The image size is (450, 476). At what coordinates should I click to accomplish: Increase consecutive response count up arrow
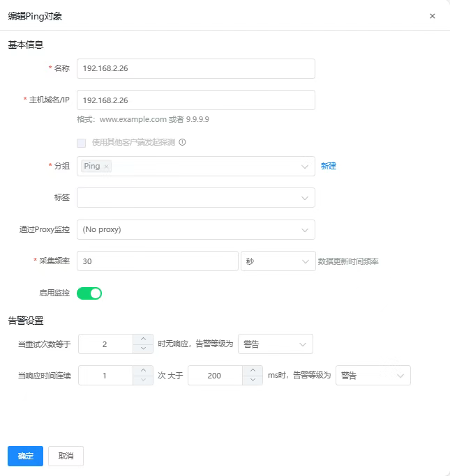point(143,371)
